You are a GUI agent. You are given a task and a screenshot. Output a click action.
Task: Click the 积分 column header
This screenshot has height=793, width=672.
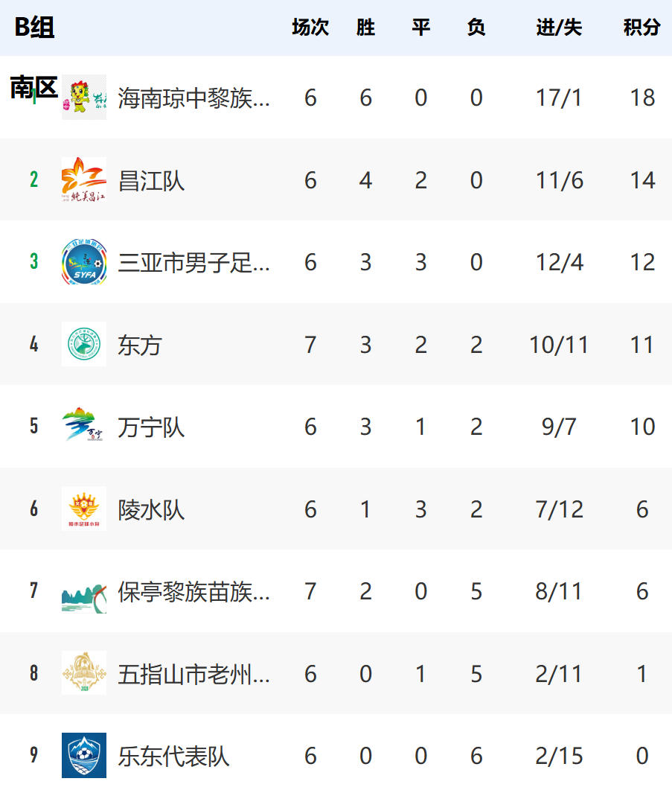(641, 28)
